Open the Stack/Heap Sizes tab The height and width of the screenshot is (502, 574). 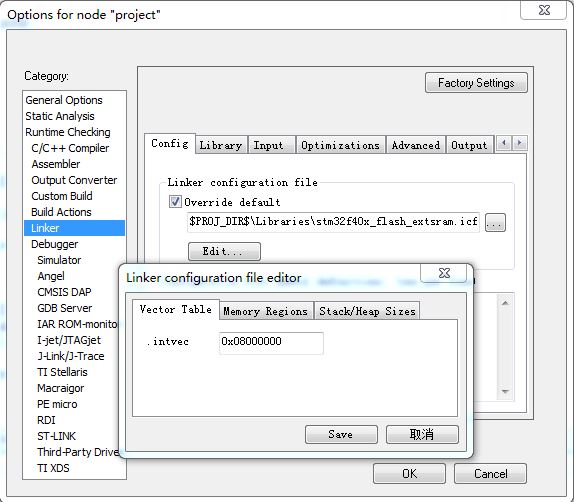[367, 311]
